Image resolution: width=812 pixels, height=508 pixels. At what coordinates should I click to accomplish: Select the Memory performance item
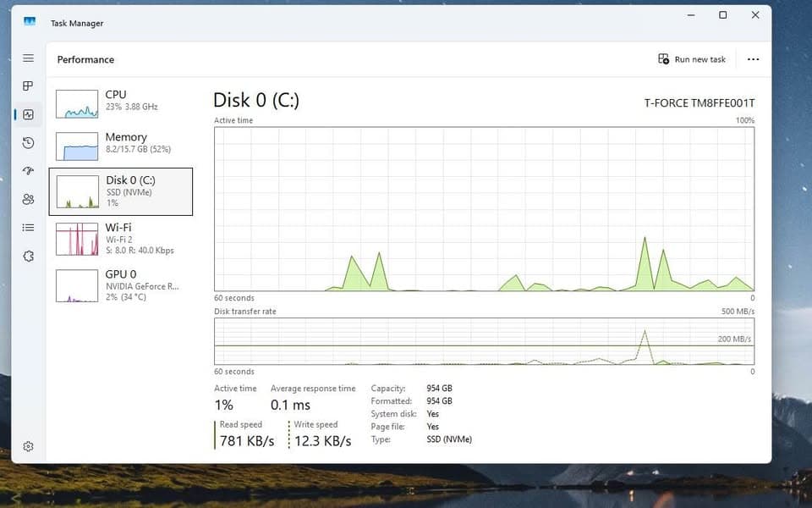(121, 146)
